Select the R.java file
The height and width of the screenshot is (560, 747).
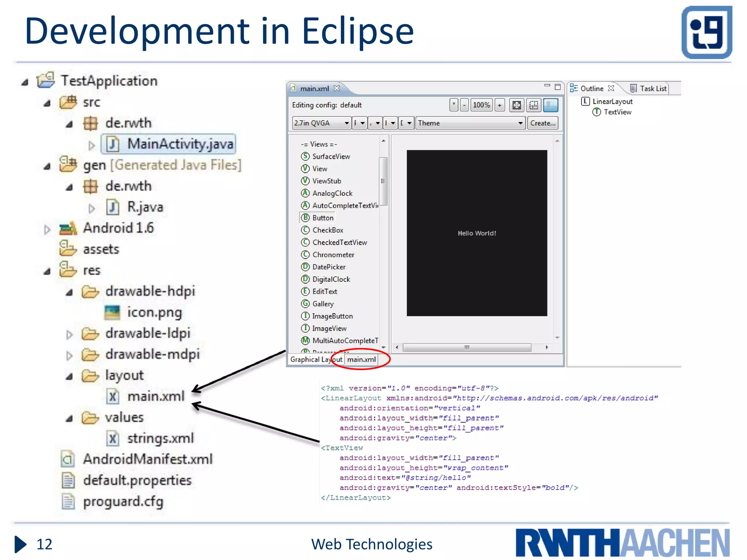(145, 207)
